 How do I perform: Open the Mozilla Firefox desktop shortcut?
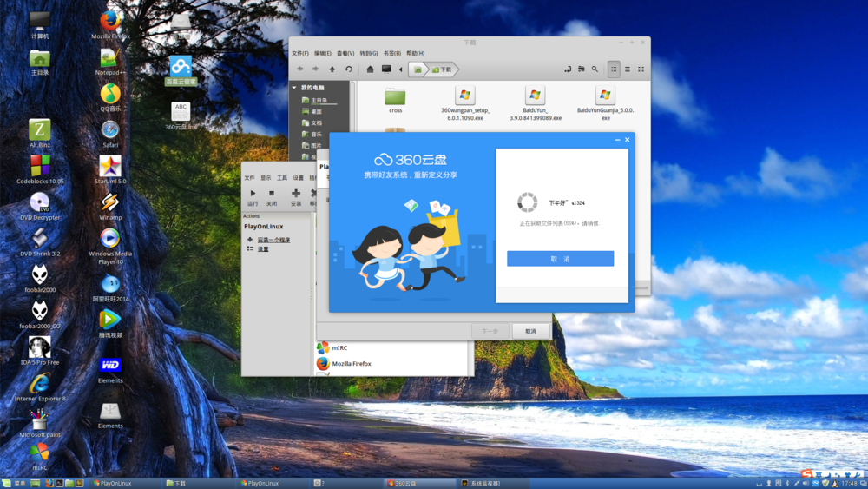pyautogui.click(x=110, y=24)
